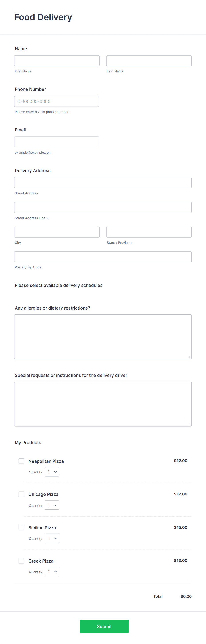Open the Neapolitan Pizza quantity dropdown

coord(52,472)
